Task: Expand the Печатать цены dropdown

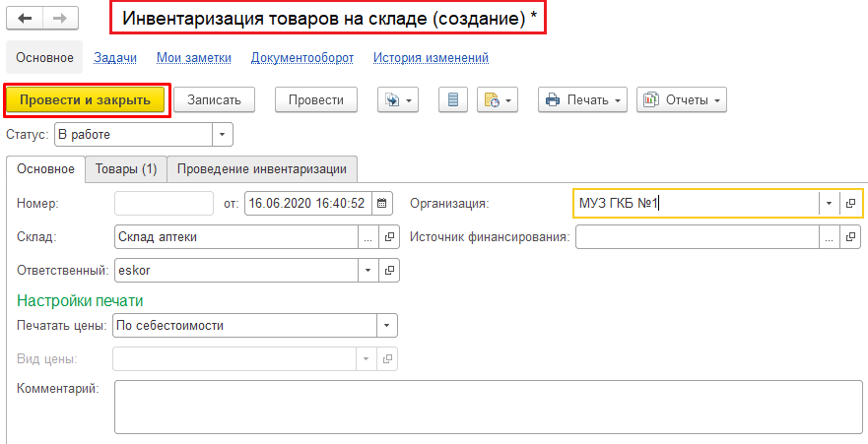Action: pos(387,325)
